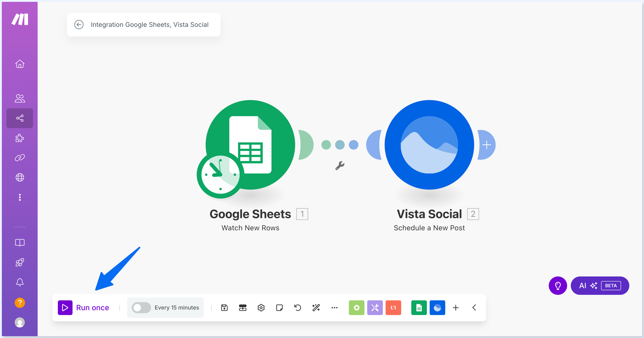Screen dimensions: 644x338
Task: Collapse the toolbar with the left chevron
Action: [474, 307]
